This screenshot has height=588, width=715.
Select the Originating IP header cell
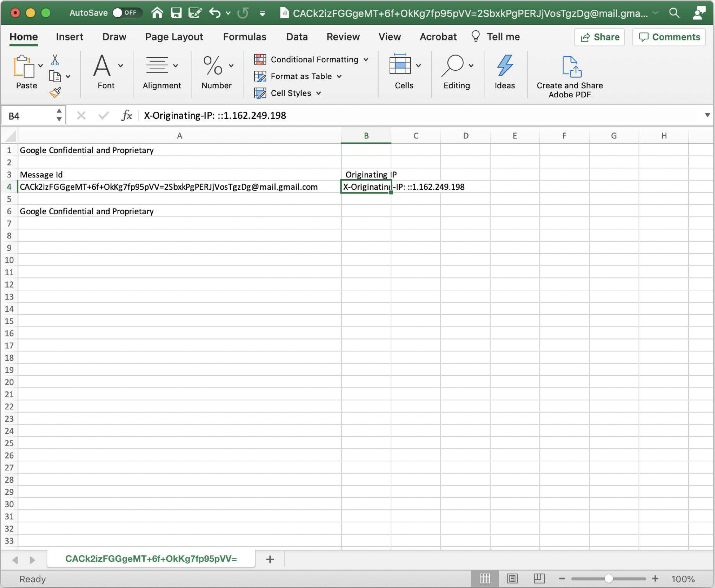[x=366, y=175]
